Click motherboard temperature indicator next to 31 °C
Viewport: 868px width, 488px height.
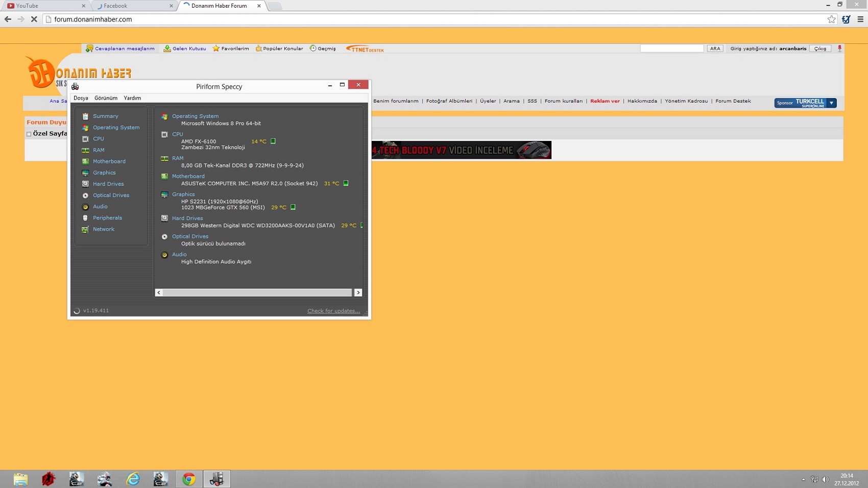pos(346,183)
